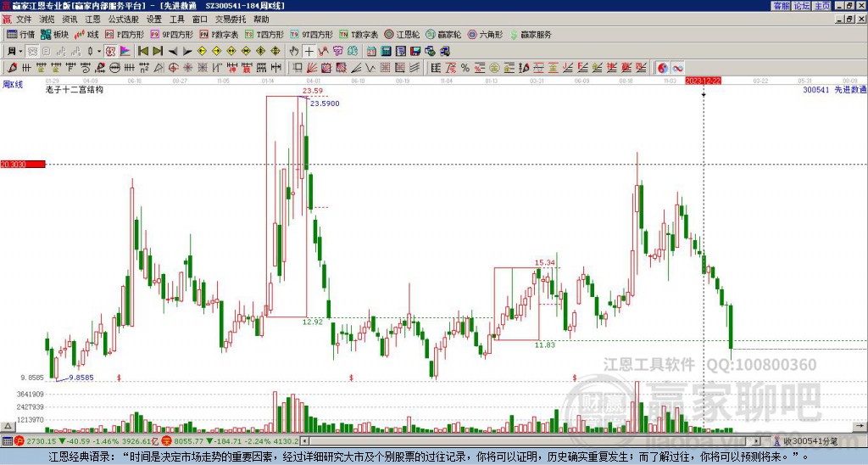Open the 六角形 hexagon tool

point(486,35)
